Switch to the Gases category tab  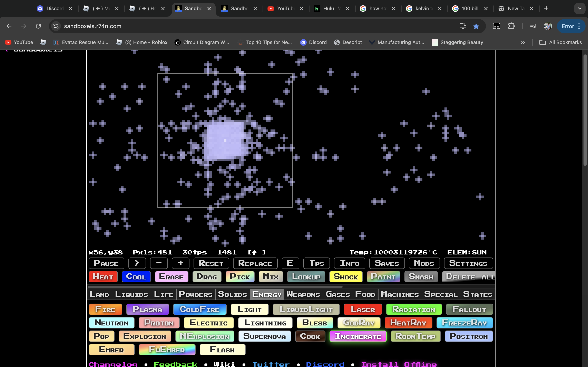point(337,294)
